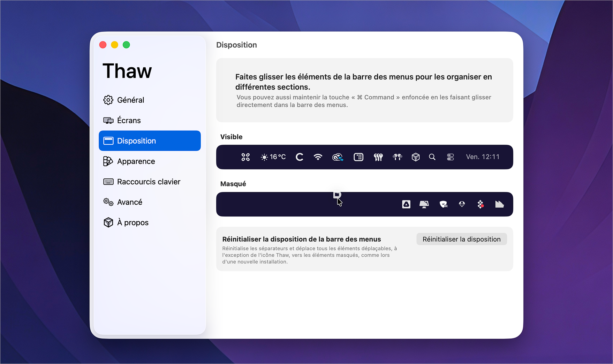The height and width of the screenshot is (364, 613).
Task: Click the cube icon in Visible bar
Action: pos(416,157)
